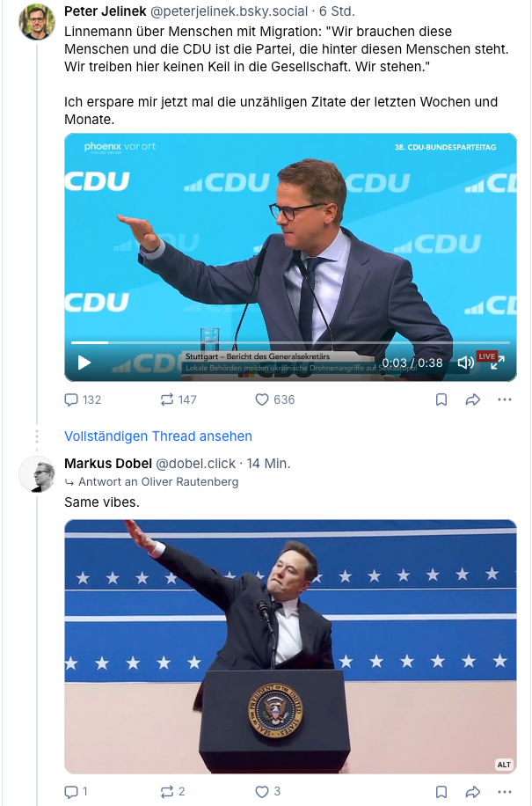Open more options on Peter Jelinek's post

pyautogui.click(x=504, y=399)
